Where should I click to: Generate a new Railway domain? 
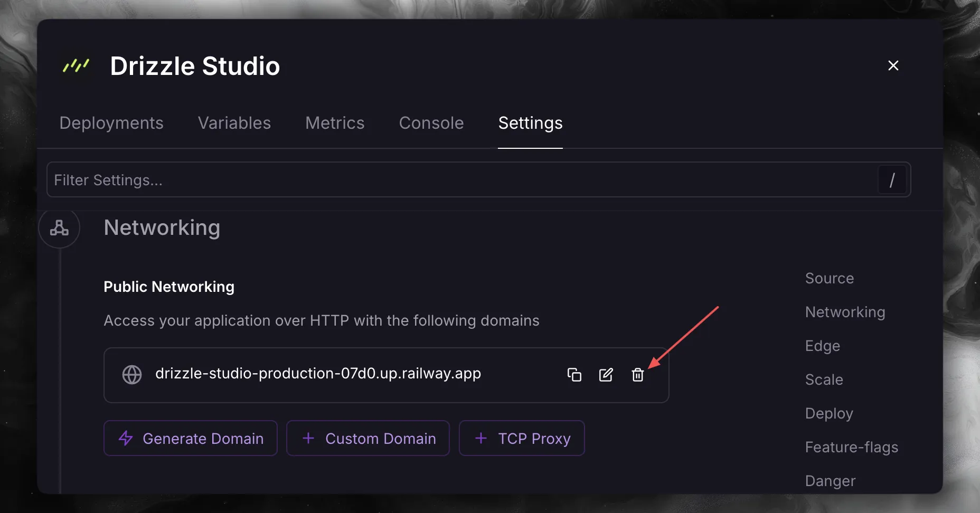point(191,438)
